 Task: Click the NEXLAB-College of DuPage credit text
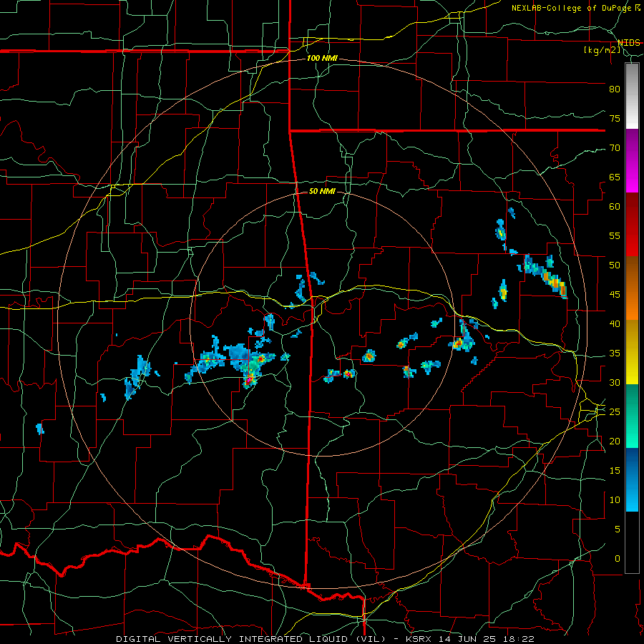click(x=571, y=8)
